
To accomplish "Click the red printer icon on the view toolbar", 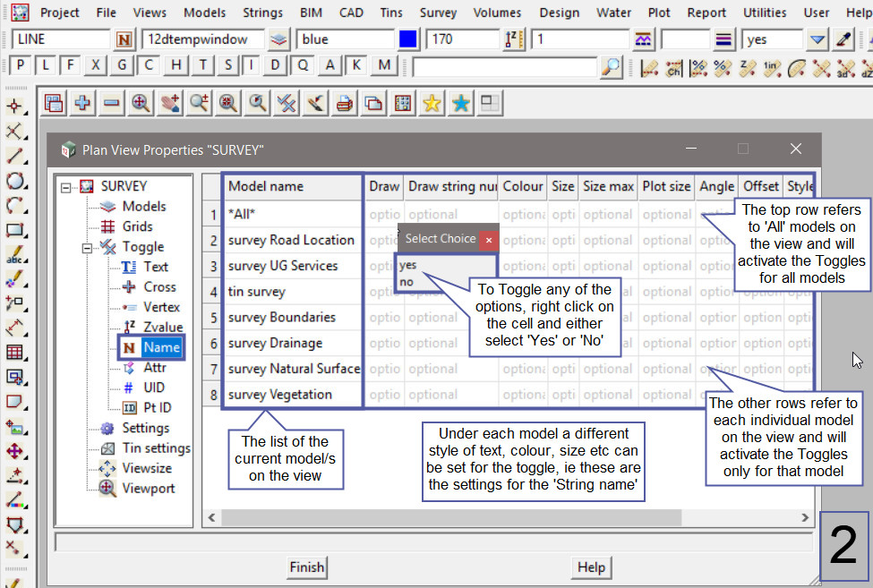I will tap(344, 103).
